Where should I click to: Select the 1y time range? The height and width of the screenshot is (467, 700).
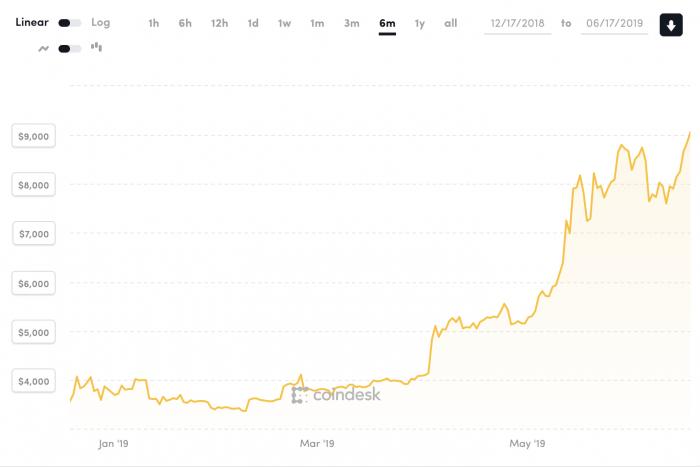pos(420,23)
